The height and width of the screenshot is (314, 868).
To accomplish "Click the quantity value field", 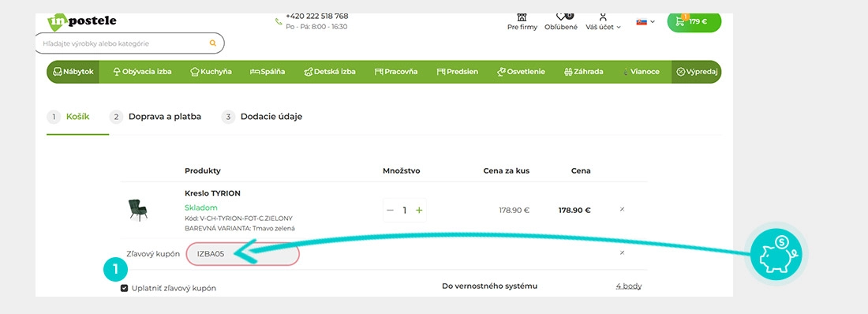I will 405,211.
